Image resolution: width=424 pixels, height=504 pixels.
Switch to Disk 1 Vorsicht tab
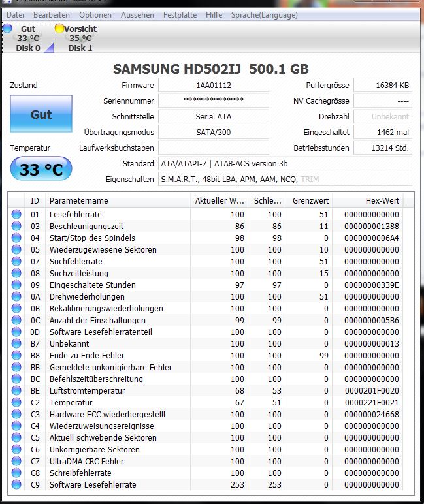(x=80, y=38)
